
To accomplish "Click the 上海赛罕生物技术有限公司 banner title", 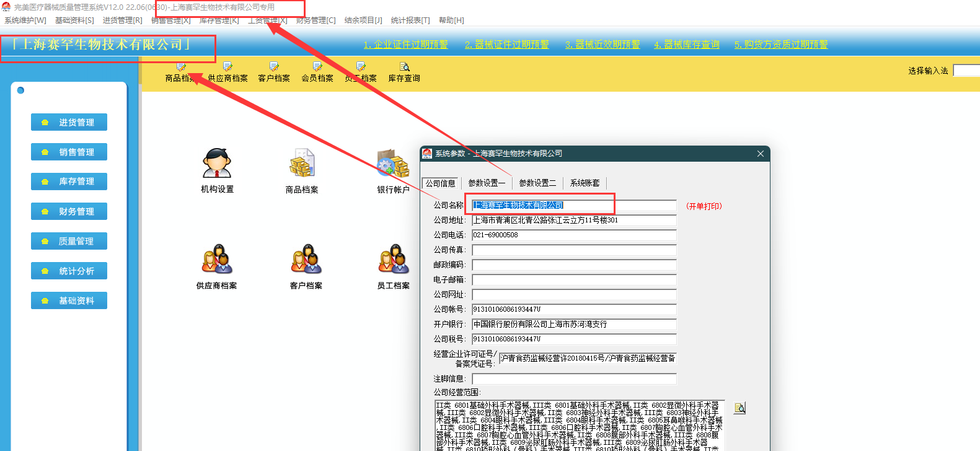I will pyautogui.click(x=101, y=45).
